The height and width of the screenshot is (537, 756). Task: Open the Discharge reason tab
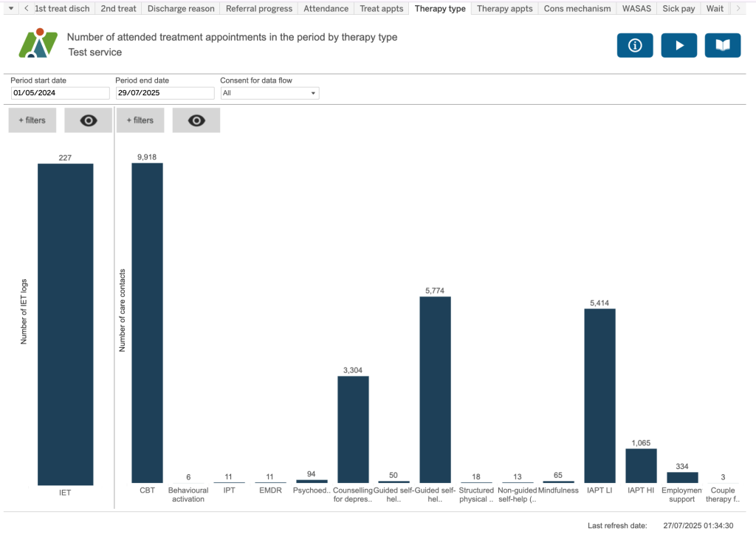pos(181,8)
